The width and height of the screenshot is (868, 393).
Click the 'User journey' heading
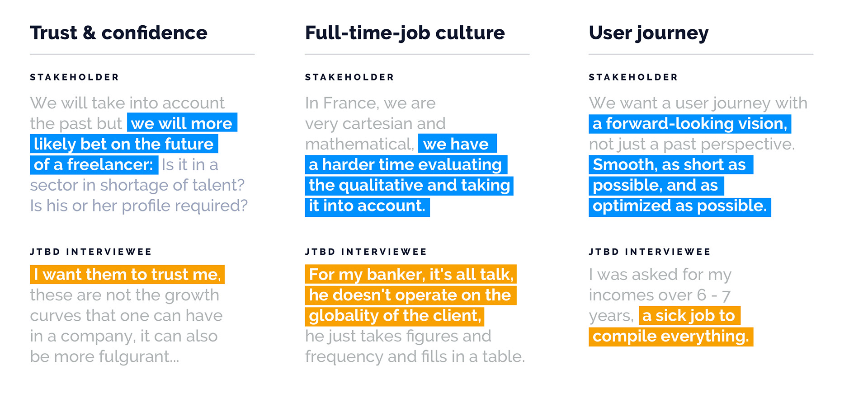(x=648, y=33)
